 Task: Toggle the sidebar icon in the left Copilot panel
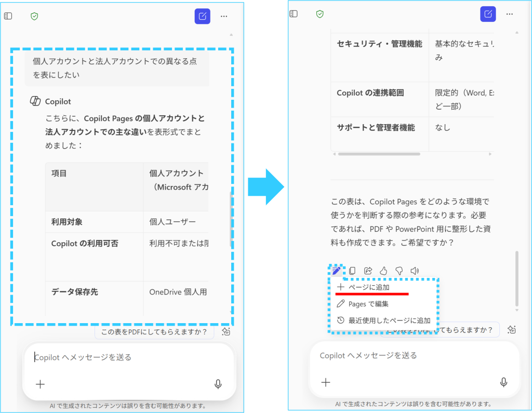[x=8, y=16]
